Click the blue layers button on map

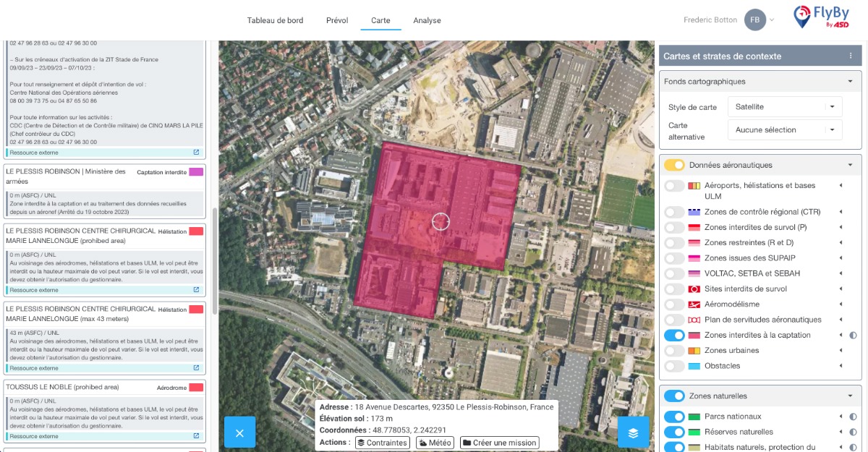(633, 432)
